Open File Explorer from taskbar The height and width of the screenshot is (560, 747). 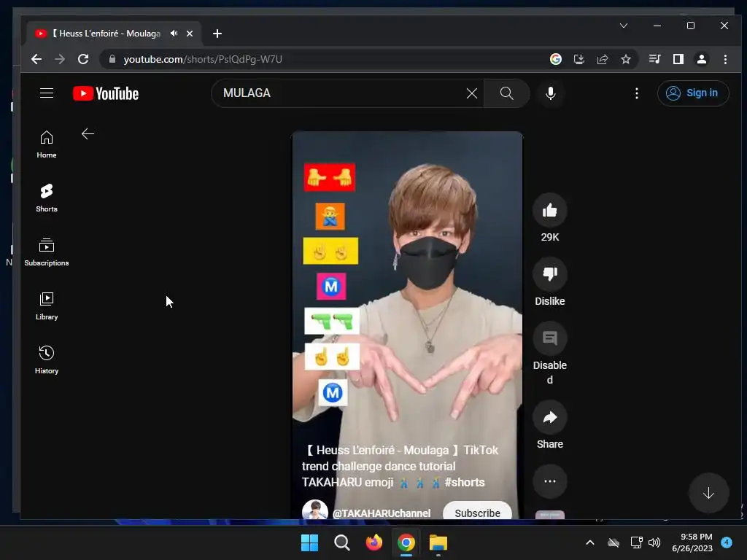[438, 542]
